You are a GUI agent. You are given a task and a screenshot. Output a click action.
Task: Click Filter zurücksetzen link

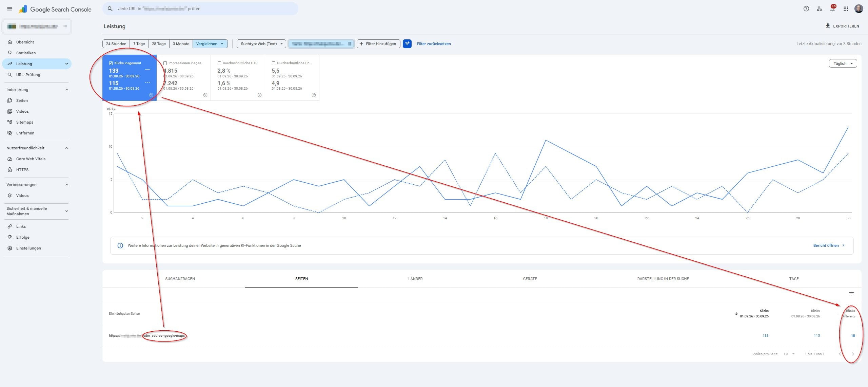[x=434, y=44]
